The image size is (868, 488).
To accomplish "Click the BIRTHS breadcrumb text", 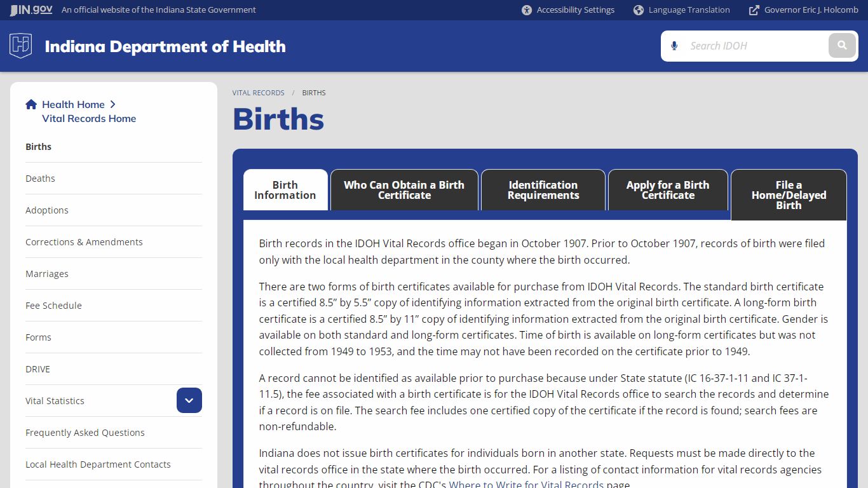I will (314, 93).
